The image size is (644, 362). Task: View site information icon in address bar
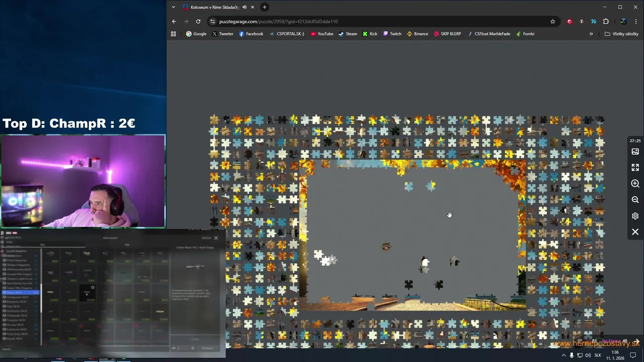tap(212, 22)
